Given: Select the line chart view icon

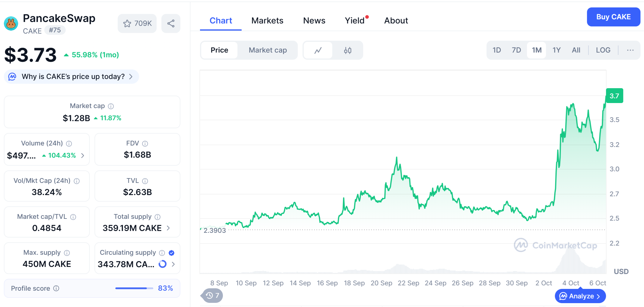Looking at the screenshot, I should [x=318, y=50].
